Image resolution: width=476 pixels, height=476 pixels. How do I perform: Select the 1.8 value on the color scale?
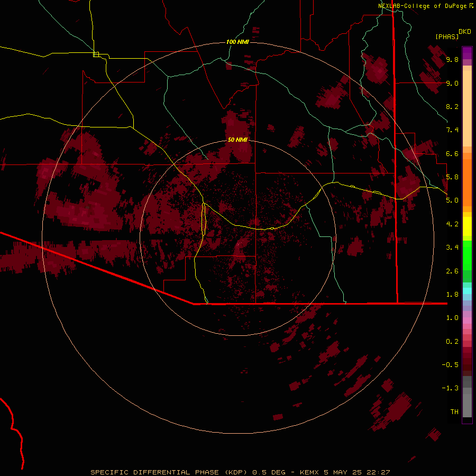pos(452,295)
